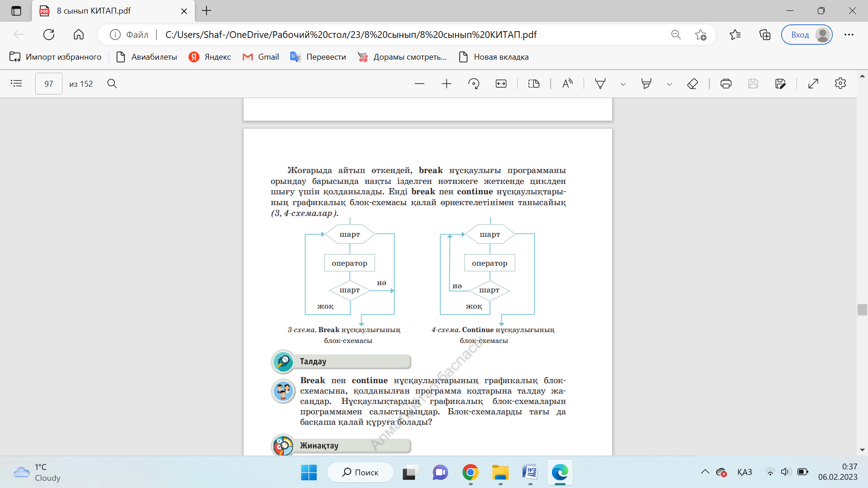868x488 pixels.
Task: Click the Print PDF icon
Action: [x=726, y=84]
